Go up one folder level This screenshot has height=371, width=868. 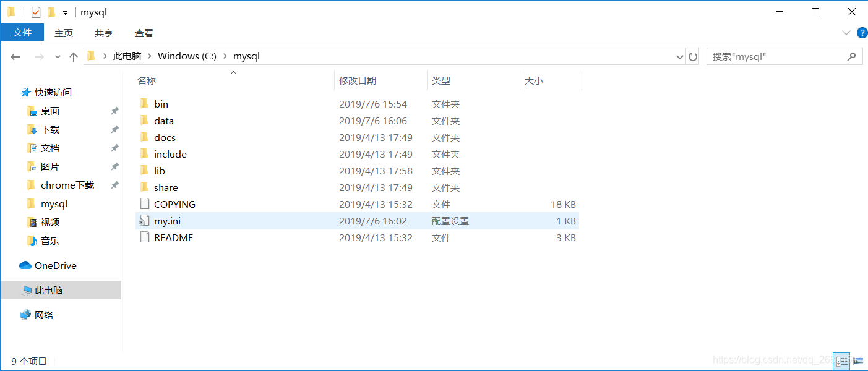(74, 57)
